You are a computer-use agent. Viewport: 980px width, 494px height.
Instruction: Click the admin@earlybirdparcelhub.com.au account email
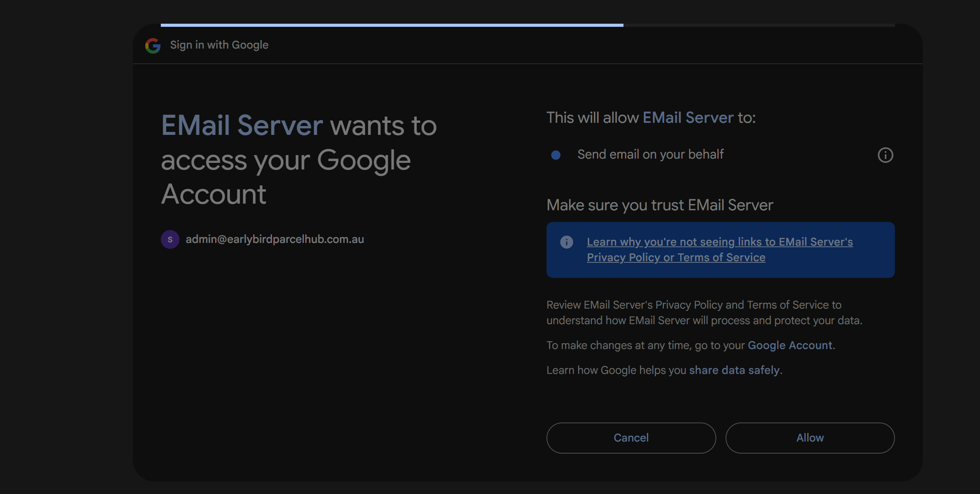tap(275, 239)
